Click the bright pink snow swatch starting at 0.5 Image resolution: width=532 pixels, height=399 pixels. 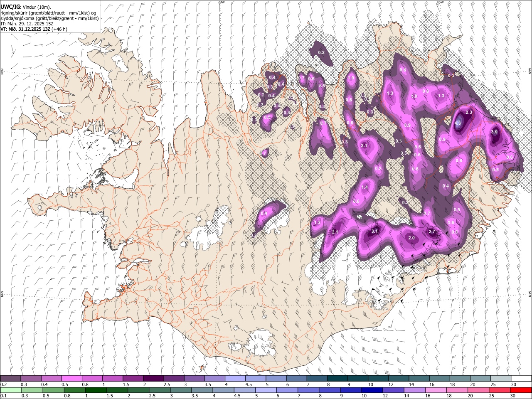pos(71,378)
